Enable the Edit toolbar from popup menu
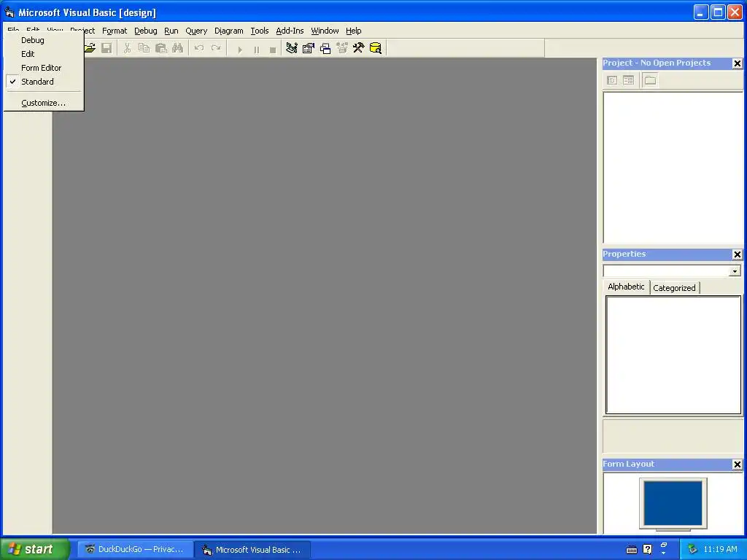The height and width of the screenshot is (560, 747). click(x=44, y=54)
